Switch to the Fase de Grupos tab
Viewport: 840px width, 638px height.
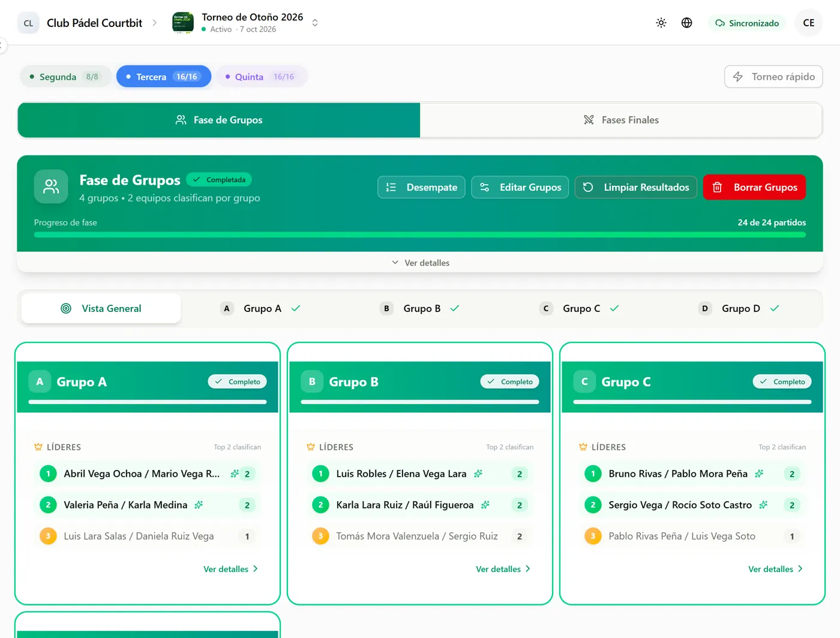219,120
